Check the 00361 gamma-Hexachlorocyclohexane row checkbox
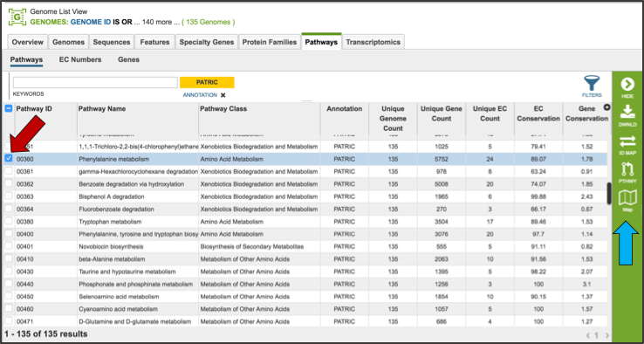 (8, 171)
